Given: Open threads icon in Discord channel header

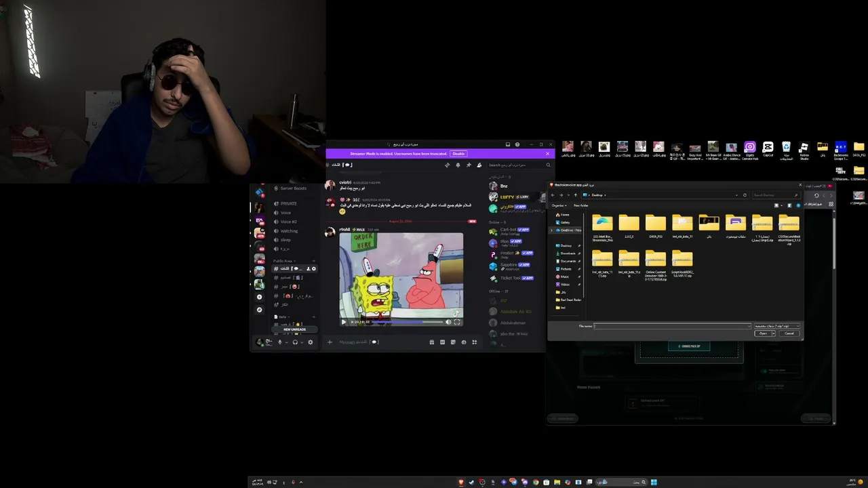Looking at the screenshot, I should coord(447,165).
